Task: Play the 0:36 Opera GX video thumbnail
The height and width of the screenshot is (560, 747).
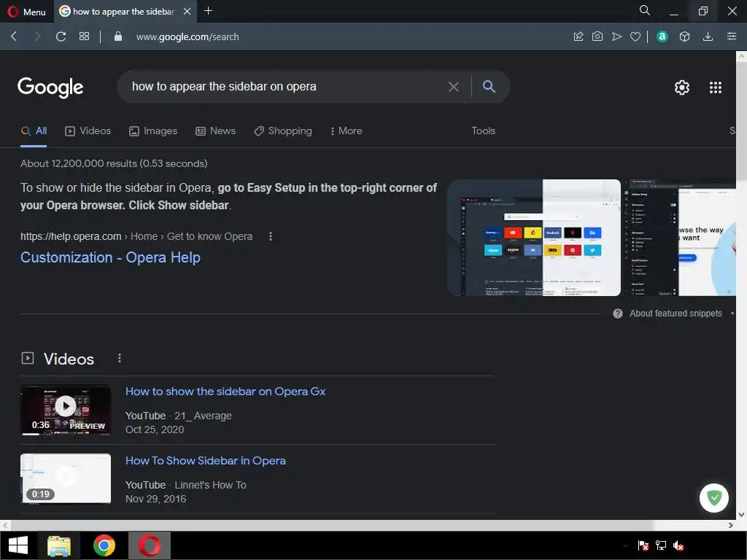Action: click(66, 410)
